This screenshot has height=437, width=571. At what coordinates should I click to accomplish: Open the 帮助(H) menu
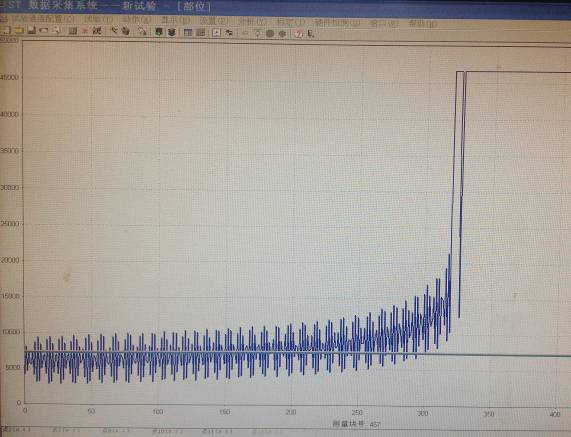tap(422, 23)
